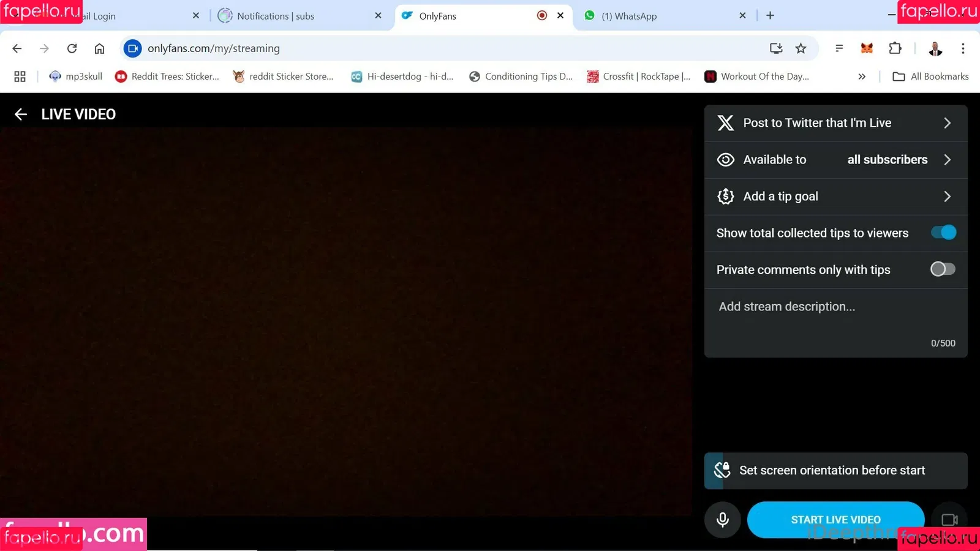
Task: Open Available to all subscribers options
Action: [835, 160]
